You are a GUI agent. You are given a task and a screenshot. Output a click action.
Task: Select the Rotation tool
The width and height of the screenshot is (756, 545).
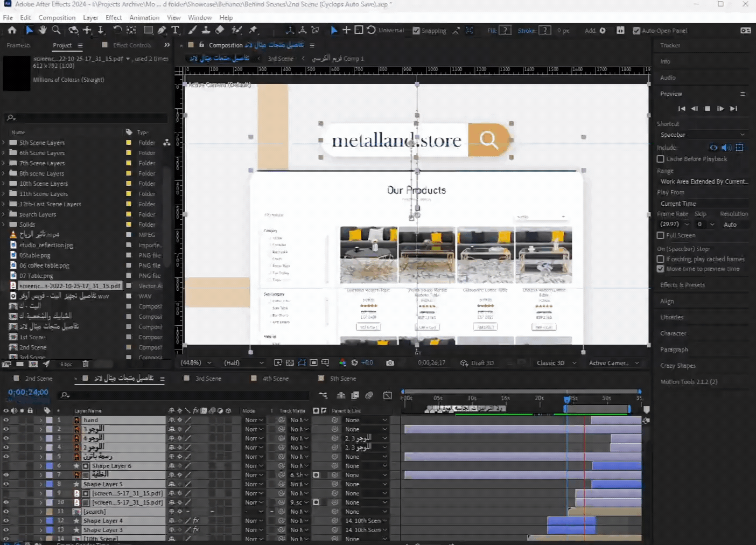(x=117, y=30)
